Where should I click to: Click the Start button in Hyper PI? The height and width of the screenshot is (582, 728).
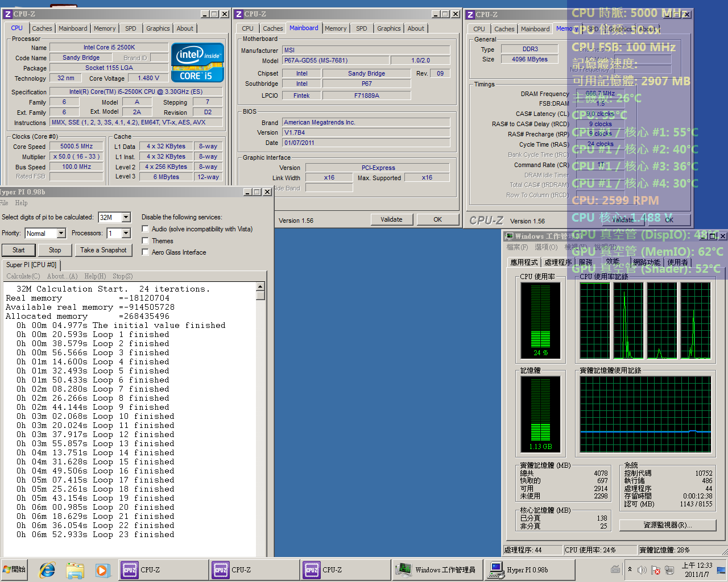tap(19, 250)
